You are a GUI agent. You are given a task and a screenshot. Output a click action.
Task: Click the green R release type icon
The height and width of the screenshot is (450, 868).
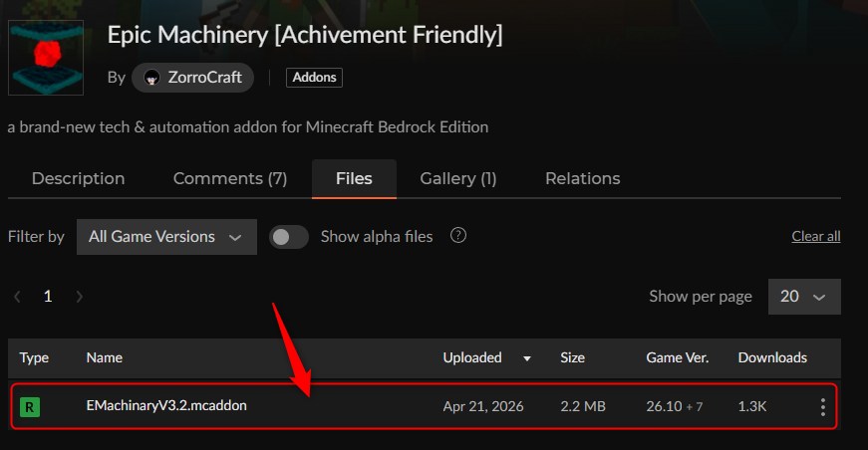pyautogui.click(x=31, y=406)
